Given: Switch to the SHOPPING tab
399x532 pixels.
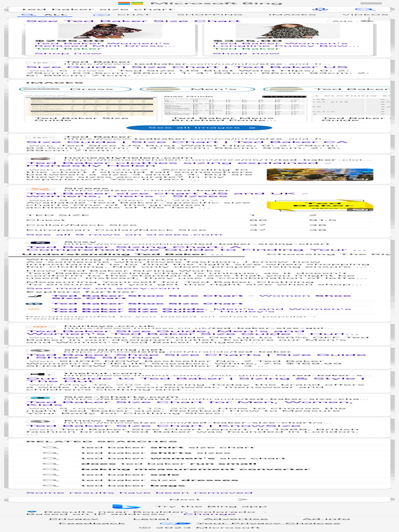Looking at the screenshot, I should tap(210, 15).
